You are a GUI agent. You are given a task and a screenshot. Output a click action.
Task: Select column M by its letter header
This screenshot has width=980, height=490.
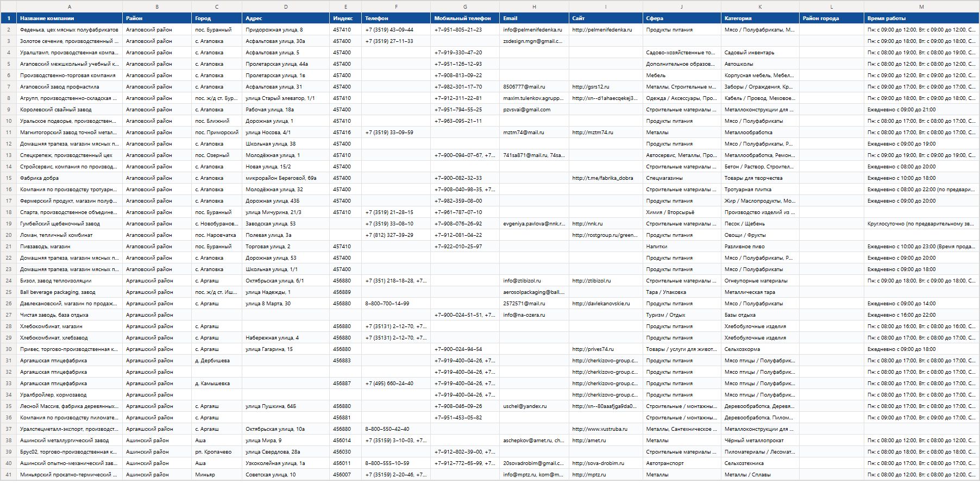(x=921, y=7)
